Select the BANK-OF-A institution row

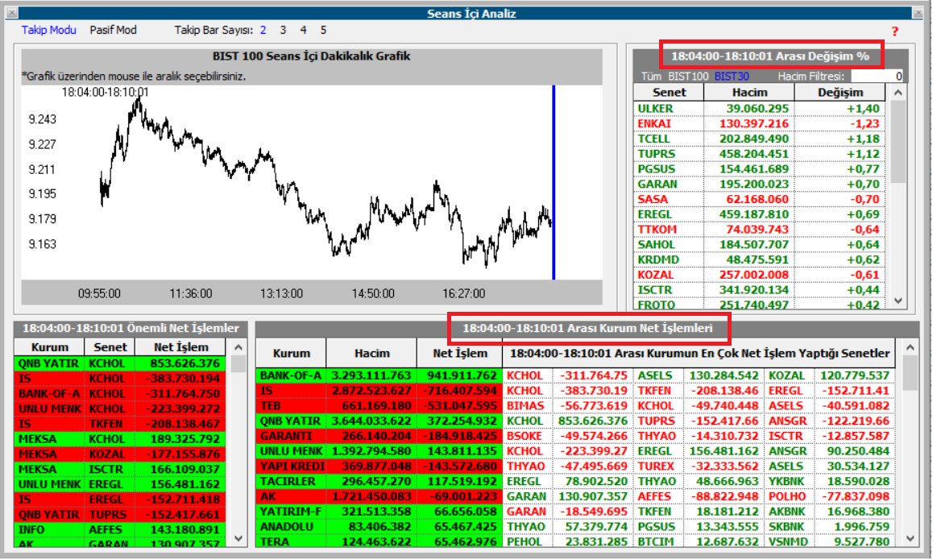pos(575,375)
